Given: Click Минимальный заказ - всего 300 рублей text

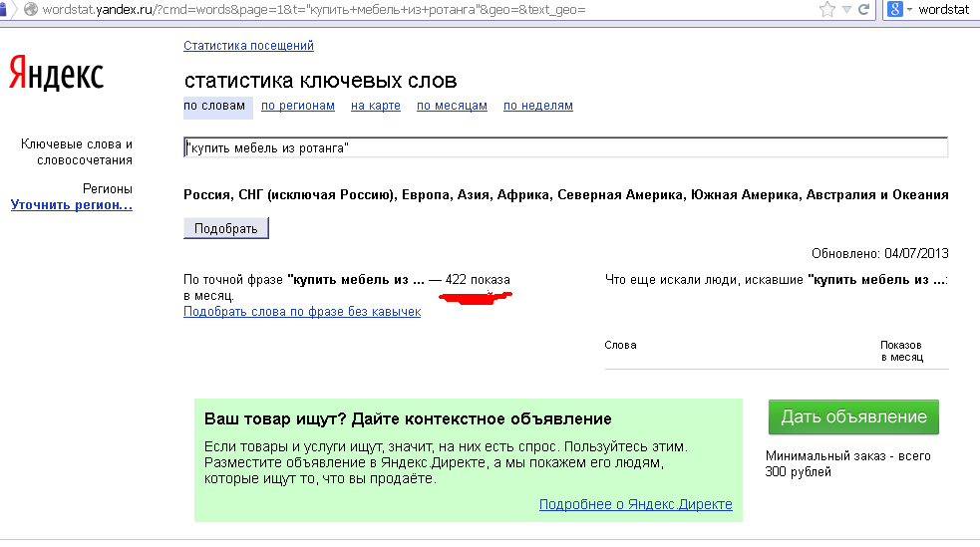Looking at the screenshot, I should click(848, 464).
